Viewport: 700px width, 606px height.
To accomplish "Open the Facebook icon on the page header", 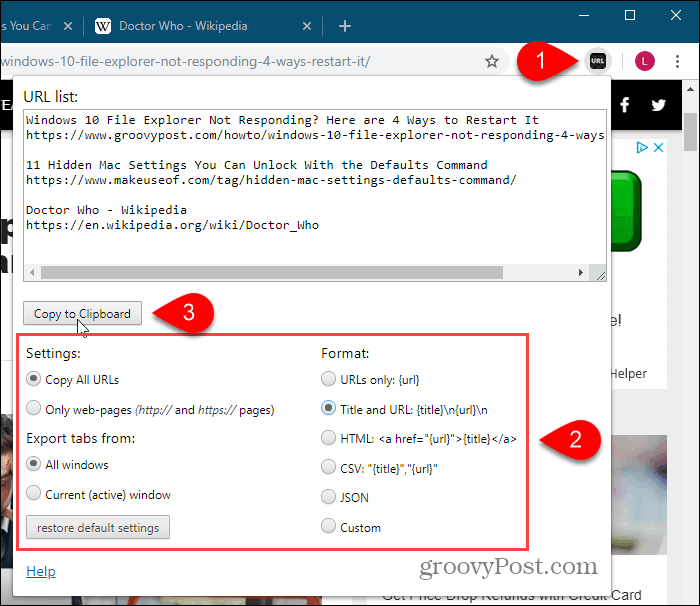I will coord(625,105).
